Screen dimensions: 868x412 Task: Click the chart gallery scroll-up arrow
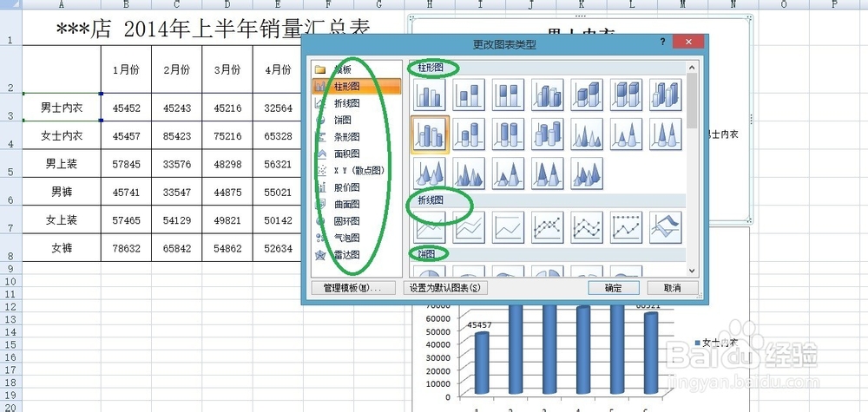692,67
